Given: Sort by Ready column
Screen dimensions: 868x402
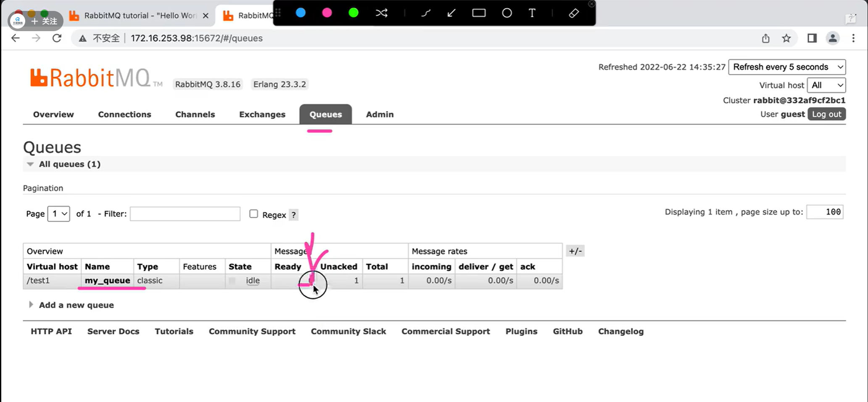Looking at the screenshot, I should 288,267.
